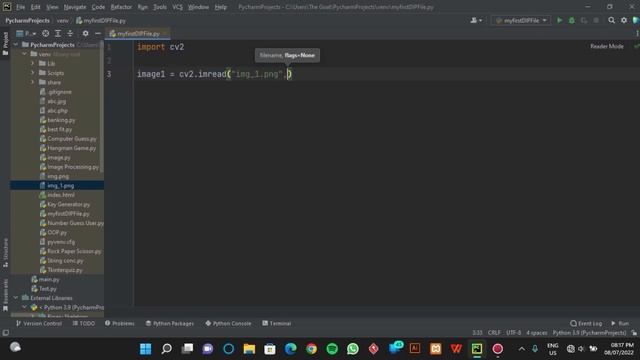The width and height of the screenshot is (640, 360).
Task: Start debugging with the bug icon
Action: point(571,20)
